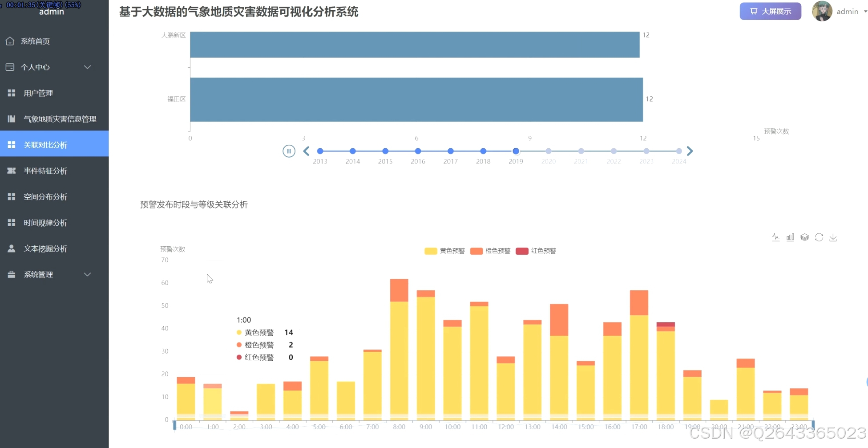Go to previous year on timeline
868x448 pixels.
click(x=306, y=151)
